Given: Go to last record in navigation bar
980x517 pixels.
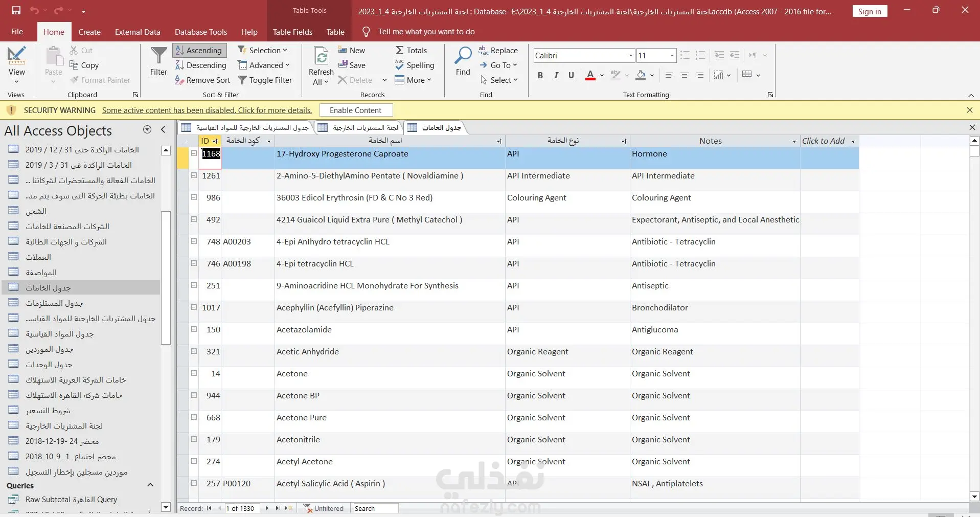Looking at the screenshot, I should (x=278, y=508).
